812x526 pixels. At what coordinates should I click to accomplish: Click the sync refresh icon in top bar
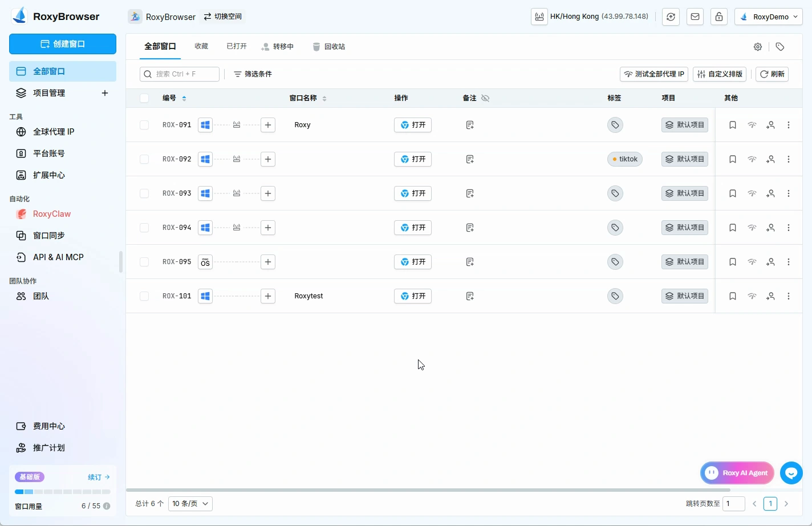(671, 17)
